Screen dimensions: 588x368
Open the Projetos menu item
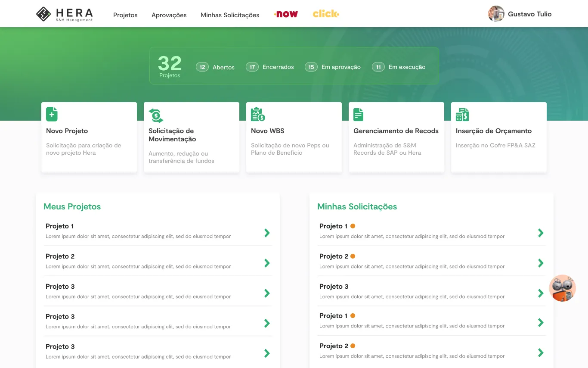[x=125, y=15]
